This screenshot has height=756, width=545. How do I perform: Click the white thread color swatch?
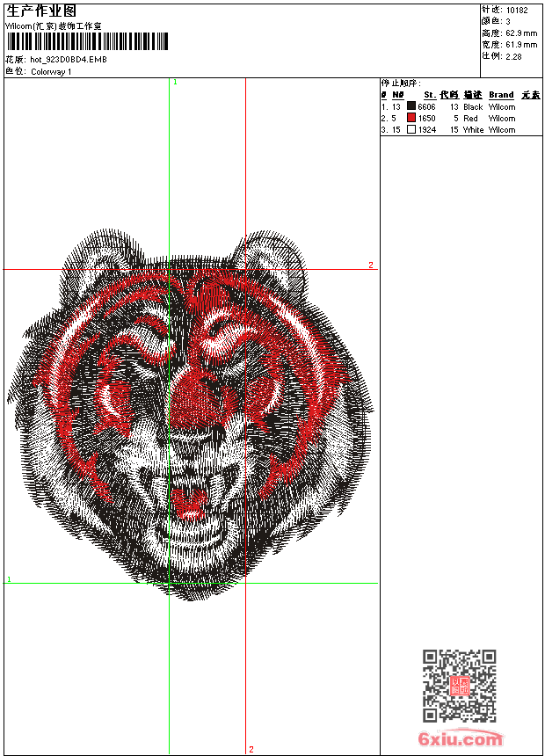(411, 129)
